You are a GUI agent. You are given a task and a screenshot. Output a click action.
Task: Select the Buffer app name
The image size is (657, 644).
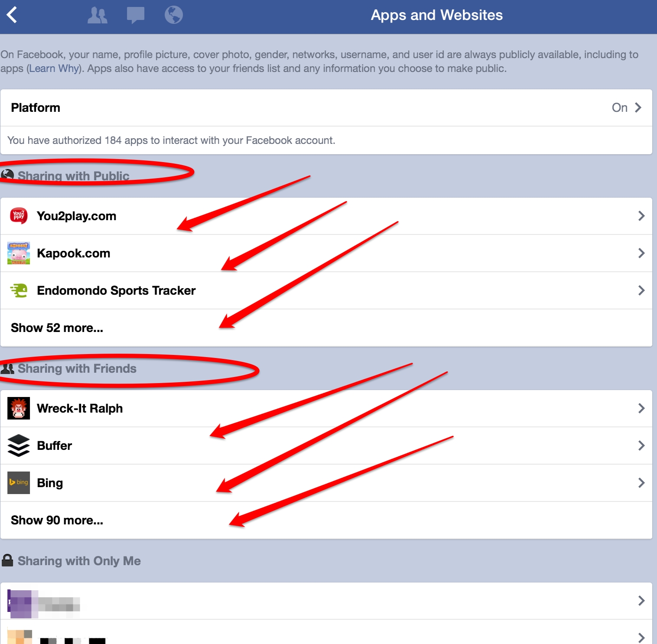pos(55,446)
